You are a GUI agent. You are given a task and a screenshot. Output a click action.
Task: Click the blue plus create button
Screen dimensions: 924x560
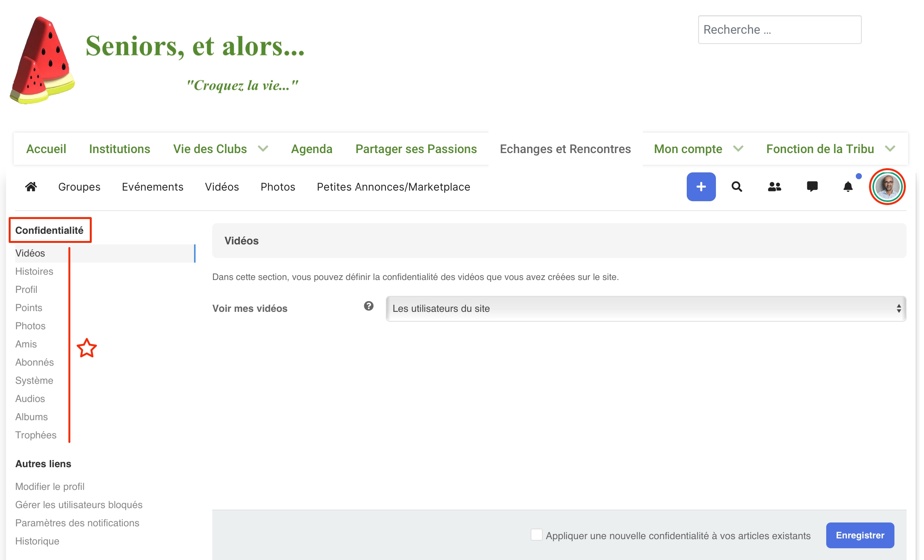[x=701, y=187]
